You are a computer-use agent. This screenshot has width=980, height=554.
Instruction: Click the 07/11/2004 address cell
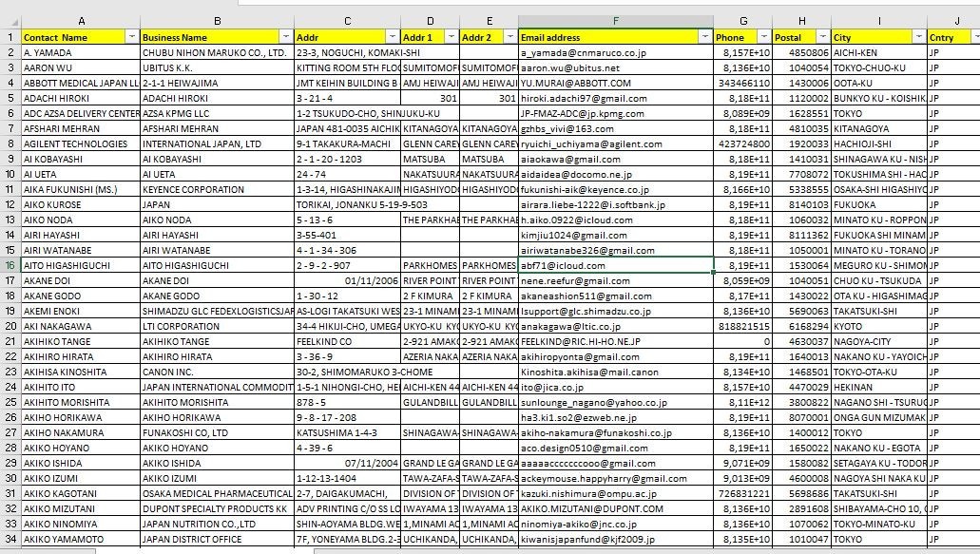[x=347, y=463]
